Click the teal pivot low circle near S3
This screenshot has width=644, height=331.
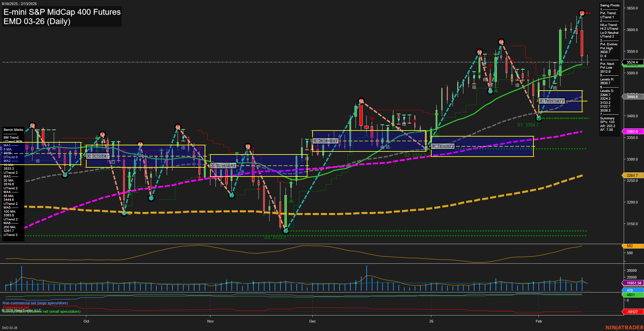click(x=286, y=231)
